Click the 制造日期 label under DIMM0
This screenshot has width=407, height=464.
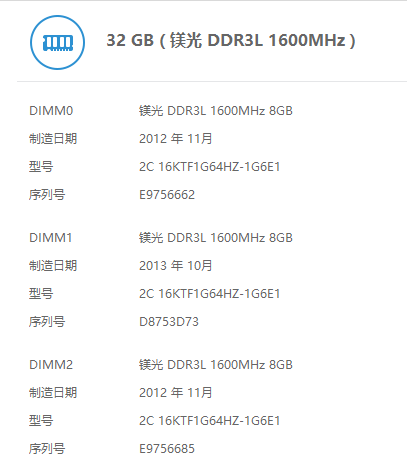53,138
